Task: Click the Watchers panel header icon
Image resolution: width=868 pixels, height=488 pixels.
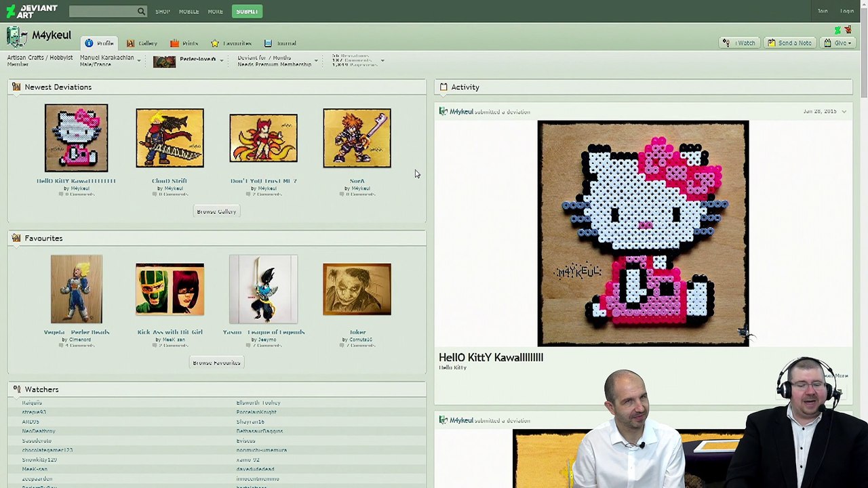Action: click(x=16, y=389)
